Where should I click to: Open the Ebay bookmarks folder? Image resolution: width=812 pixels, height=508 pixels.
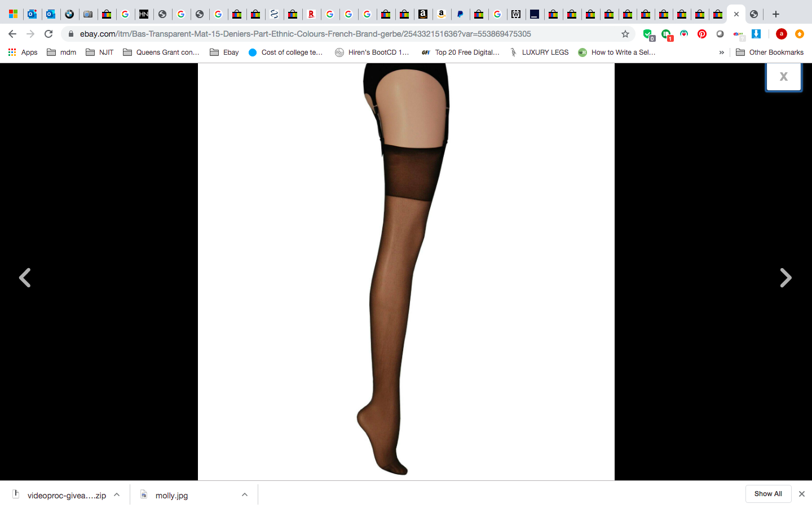coord(224,52)
